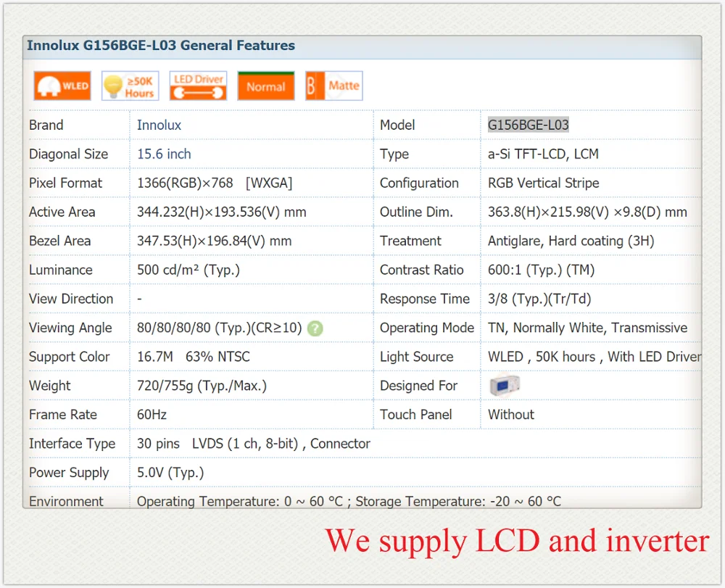Click the Normal temperature badge icon
This screenshot has width=725, height=588.
(266, 86)
